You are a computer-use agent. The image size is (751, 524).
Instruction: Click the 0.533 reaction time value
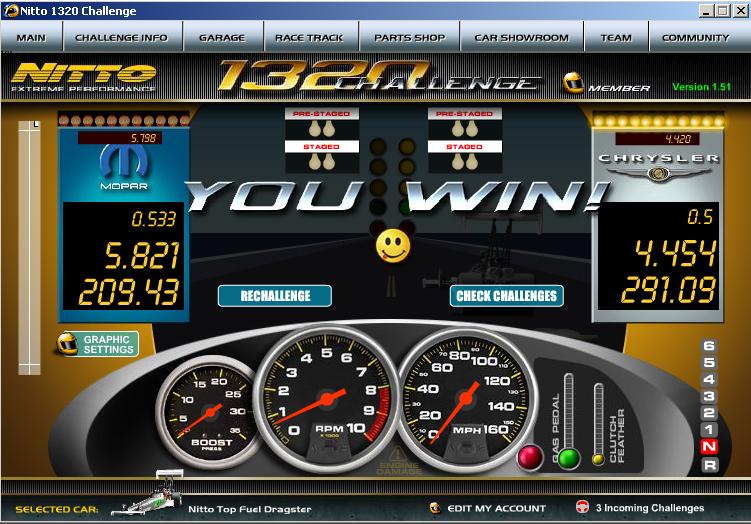click(x=154, y=219)
